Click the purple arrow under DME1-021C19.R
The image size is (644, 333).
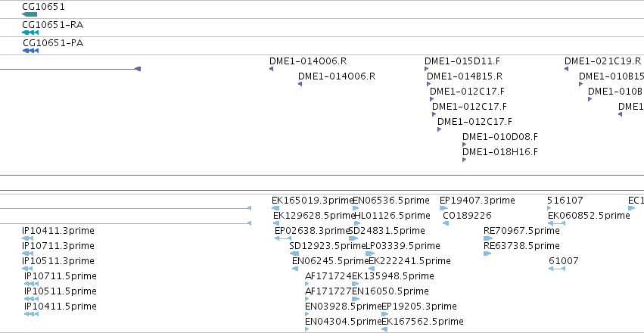(566, 69)
